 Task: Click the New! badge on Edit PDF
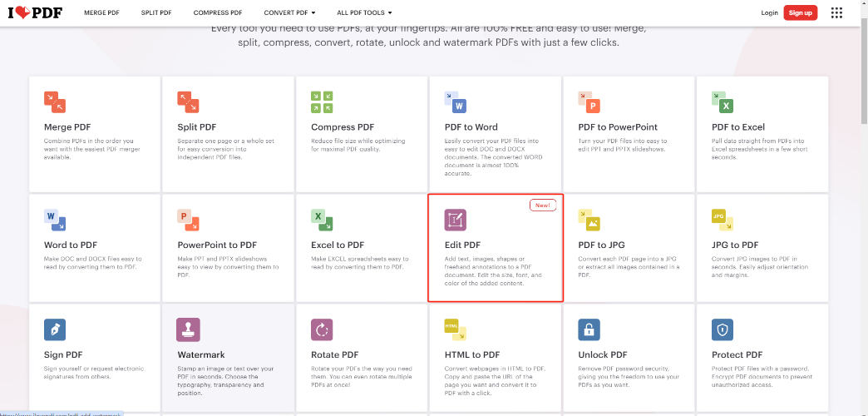[542, 206]
